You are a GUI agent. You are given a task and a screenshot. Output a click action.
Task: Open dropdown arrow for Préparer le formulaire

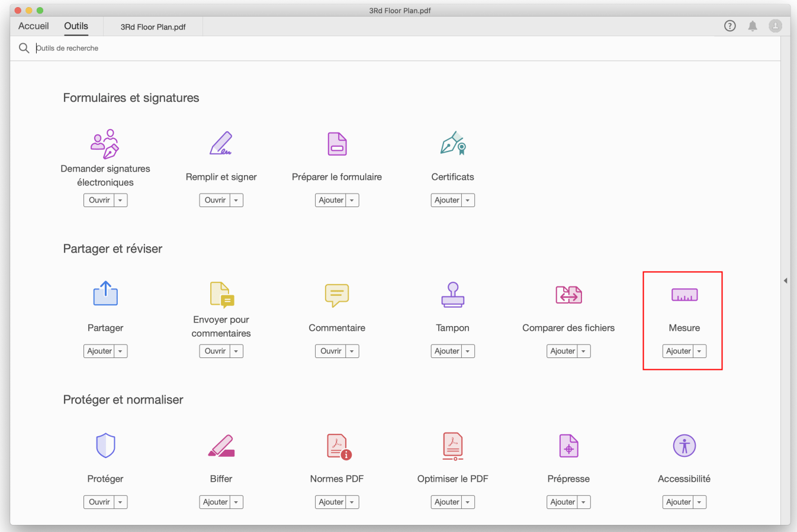(x=352, y=200)
